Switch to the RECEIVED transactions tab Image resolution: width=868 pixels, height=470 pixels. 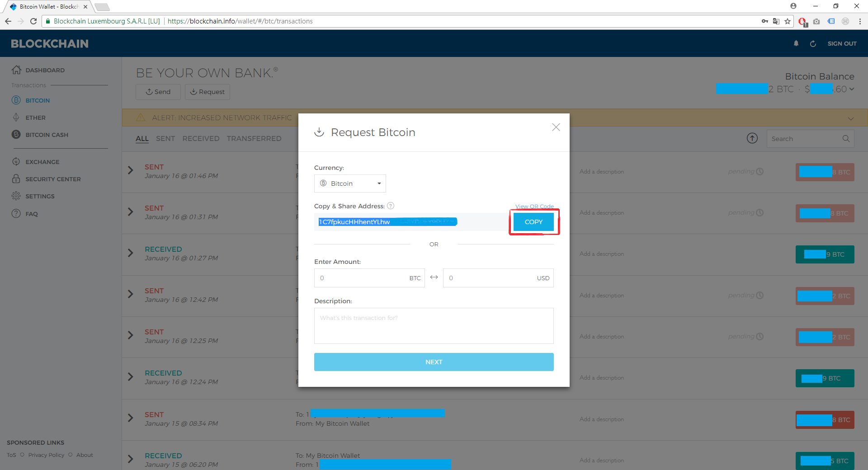201,138
